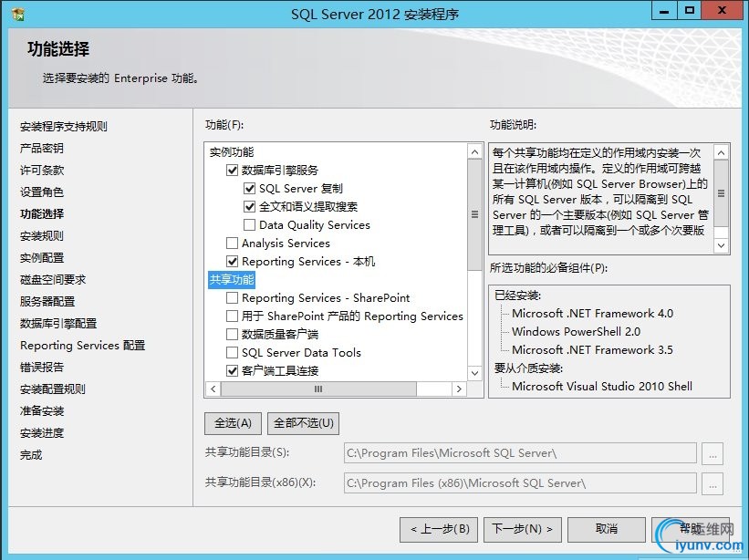Minimize the SQL Server 2012 setup window
This screenshot has width=749, height=560.
click(x=664, y=11)
